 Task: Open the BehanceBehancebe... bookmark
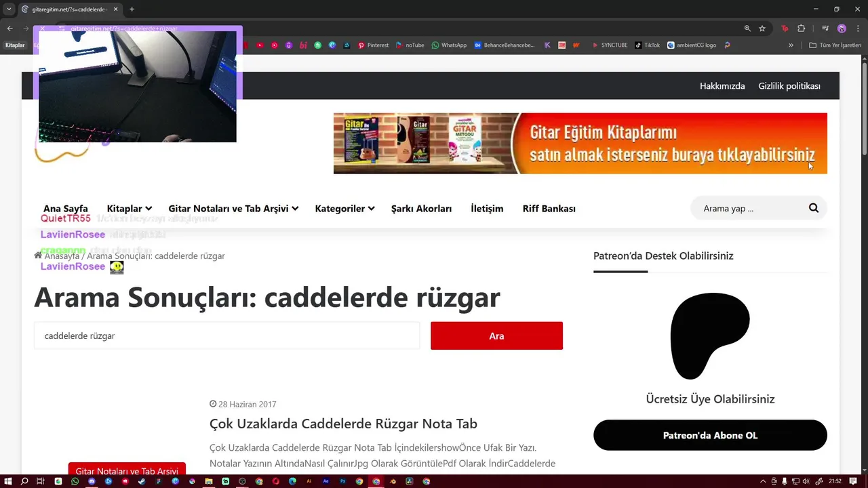pos(504,45)
